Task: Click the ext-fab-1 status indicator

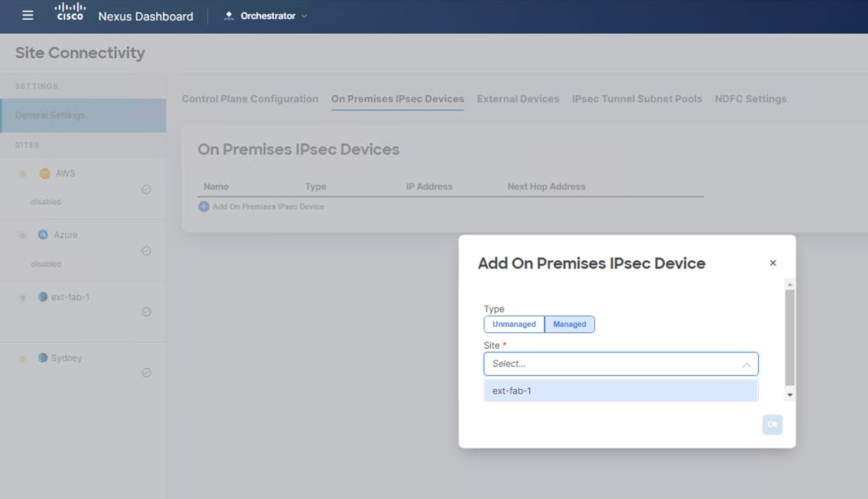Action: pos(23,298)
